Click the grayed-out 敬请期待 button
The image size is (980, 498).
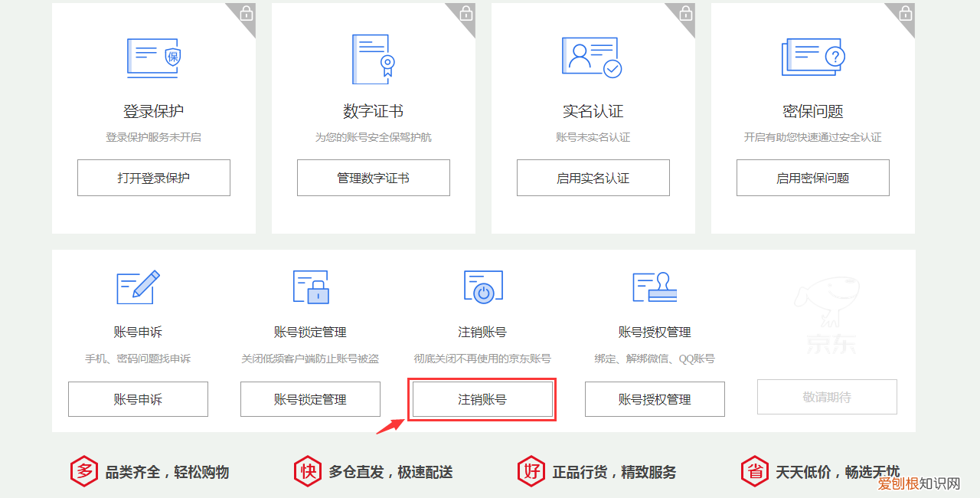click(827, 397)
